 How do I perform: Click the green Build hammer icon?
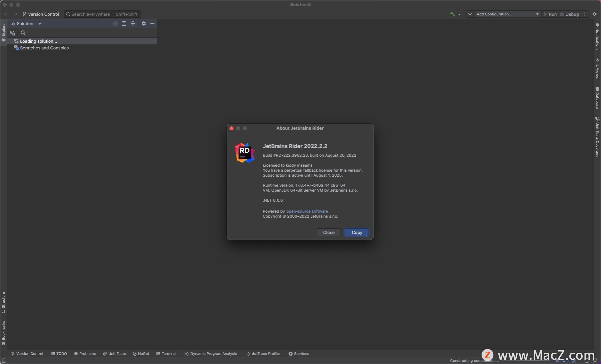(453, 14)
